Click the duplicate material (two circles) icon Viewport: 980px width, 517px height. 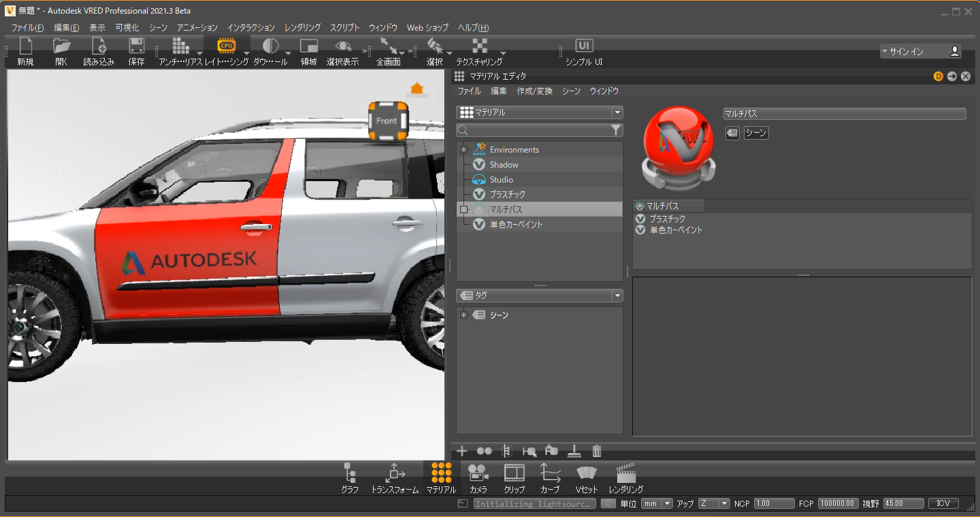pos(485,451)
